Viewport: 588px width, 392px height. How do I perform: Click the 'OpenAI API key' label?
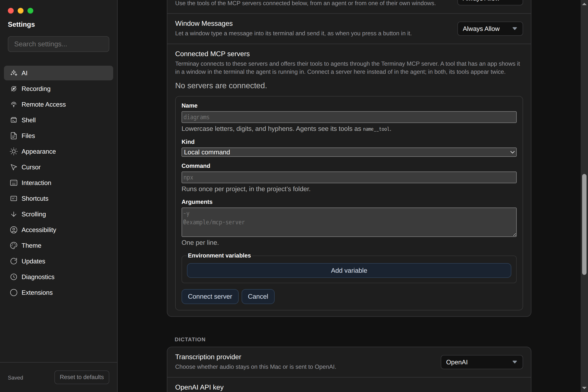199,387
